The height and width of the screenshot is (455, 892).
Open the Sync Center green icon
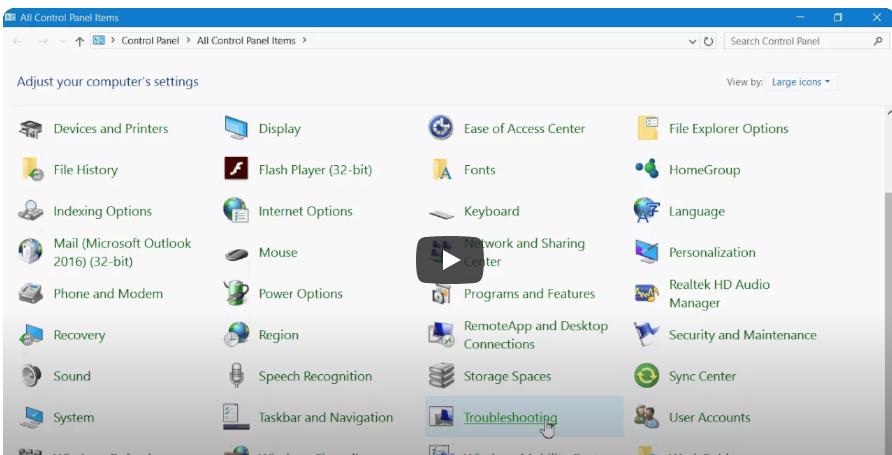click(x=647, y=376)
